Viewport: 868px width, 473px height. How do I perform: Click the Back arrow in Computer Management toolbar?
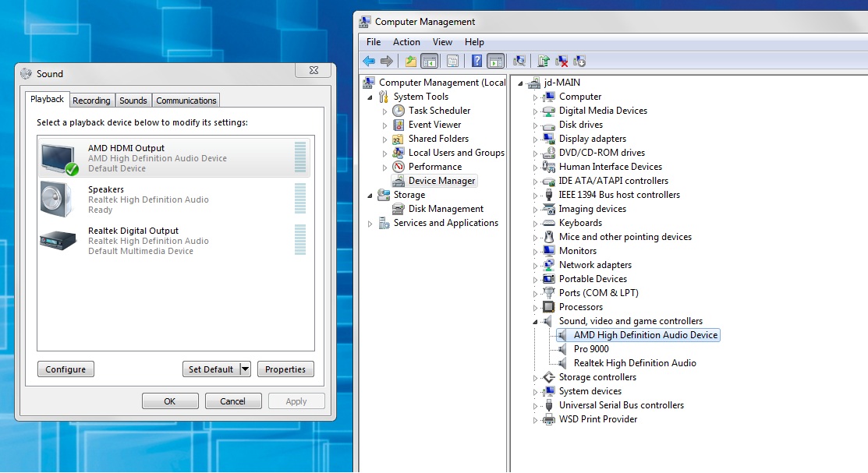pos(369,61)
